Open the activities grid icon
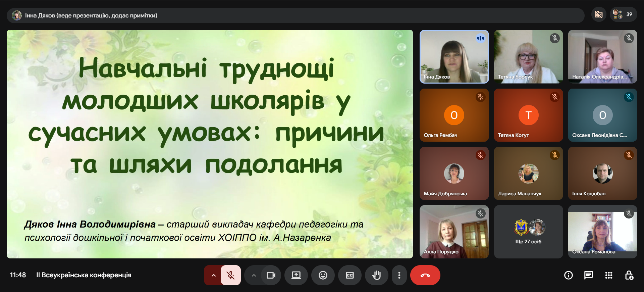644x292 pixels. pyautogui.click(x=608, y=275)
